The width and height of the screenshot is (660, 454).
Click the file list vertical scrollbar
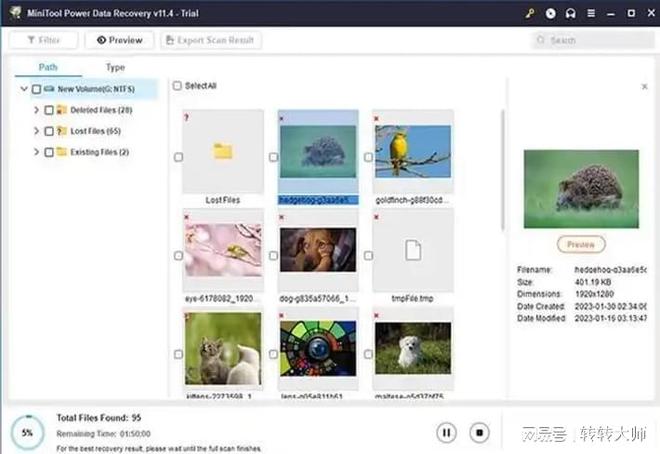tap(502, 170)
